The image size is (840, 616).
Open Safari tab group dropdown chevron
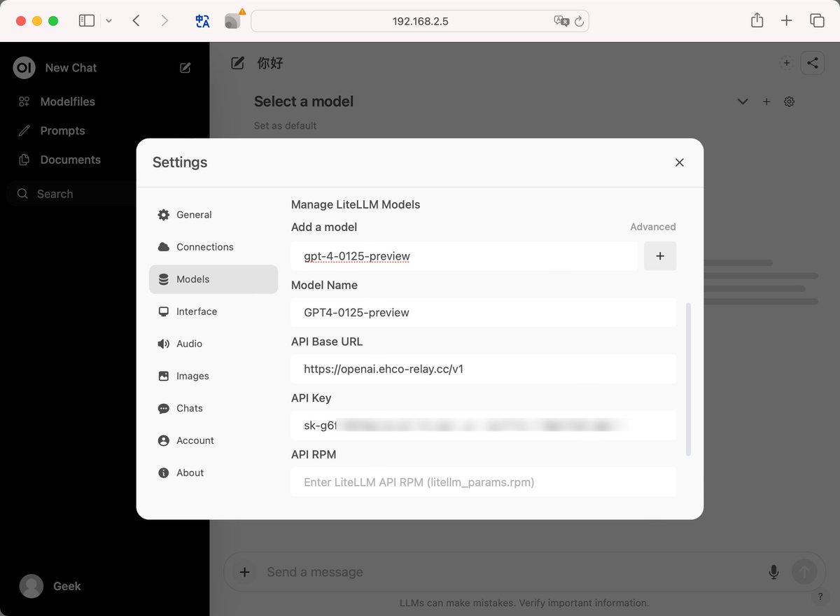tap(108, 21)
